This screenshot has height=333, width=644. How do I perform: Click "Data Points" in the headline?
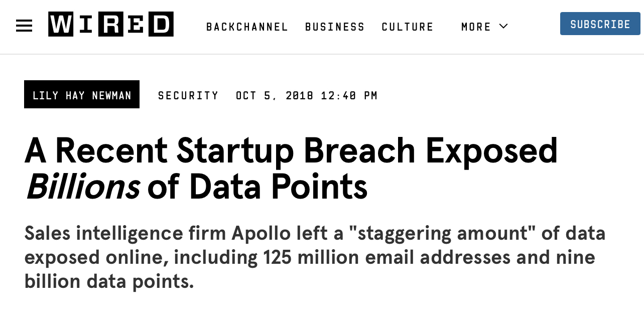tap(278, 187)
